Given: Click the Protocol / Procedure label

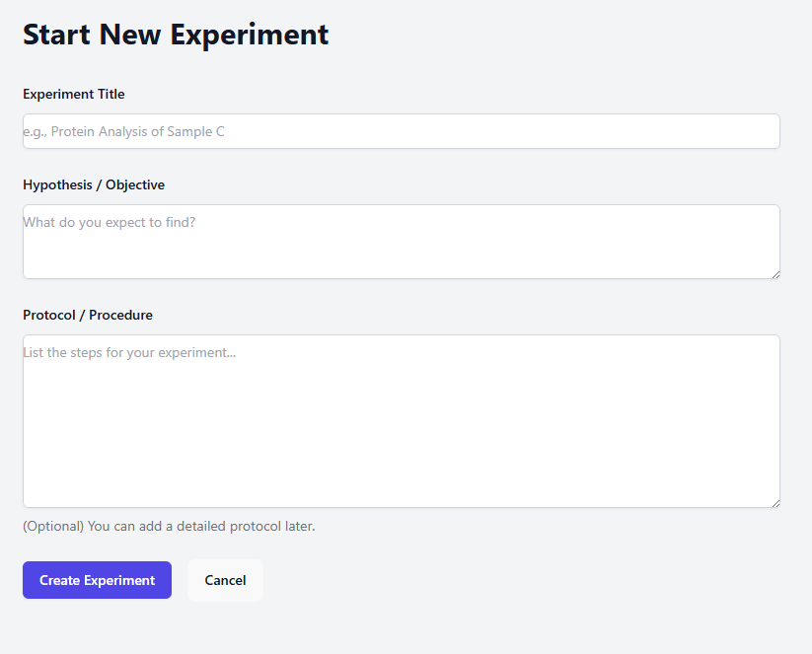Looking at the screenshot, I should [88, 315].
